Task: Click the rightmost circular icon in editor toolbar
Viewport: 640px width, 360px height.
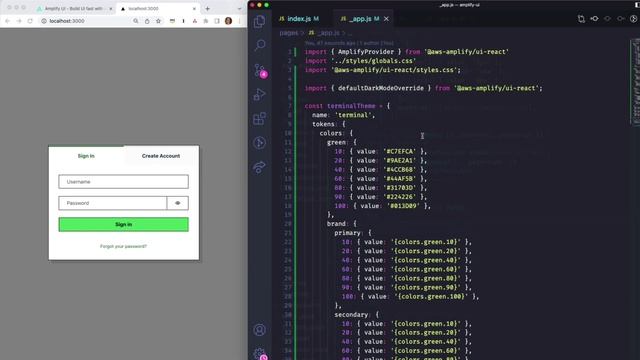Action: coord(633,19)
